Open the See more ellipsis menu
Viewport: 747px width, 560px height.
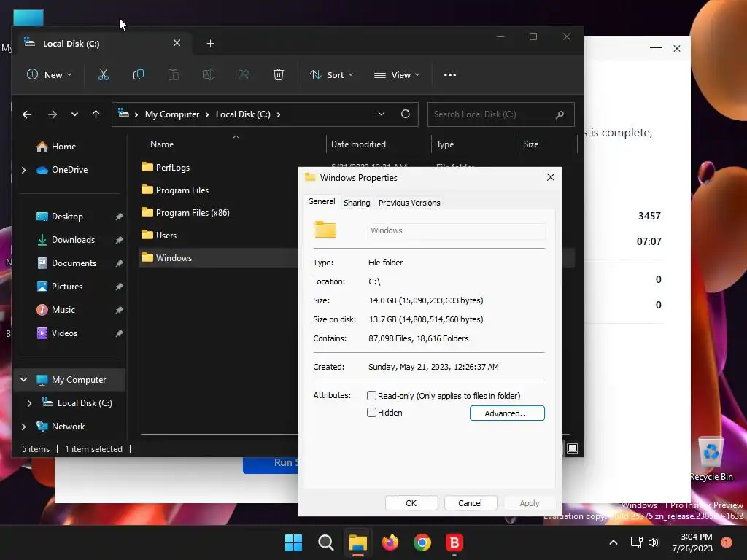(449, 75)
